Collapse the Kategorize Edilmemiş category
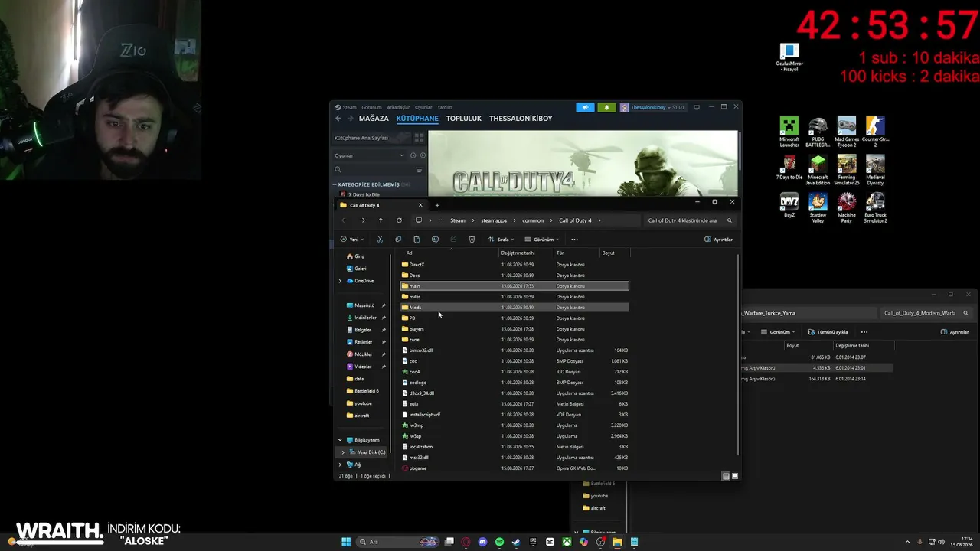 coord(335,184)
